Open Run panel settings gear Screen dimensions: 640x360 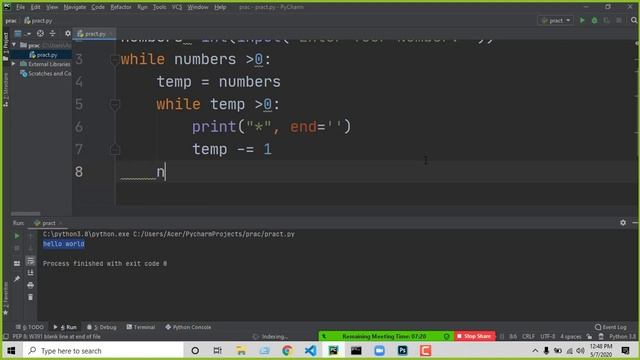(623, 223)
